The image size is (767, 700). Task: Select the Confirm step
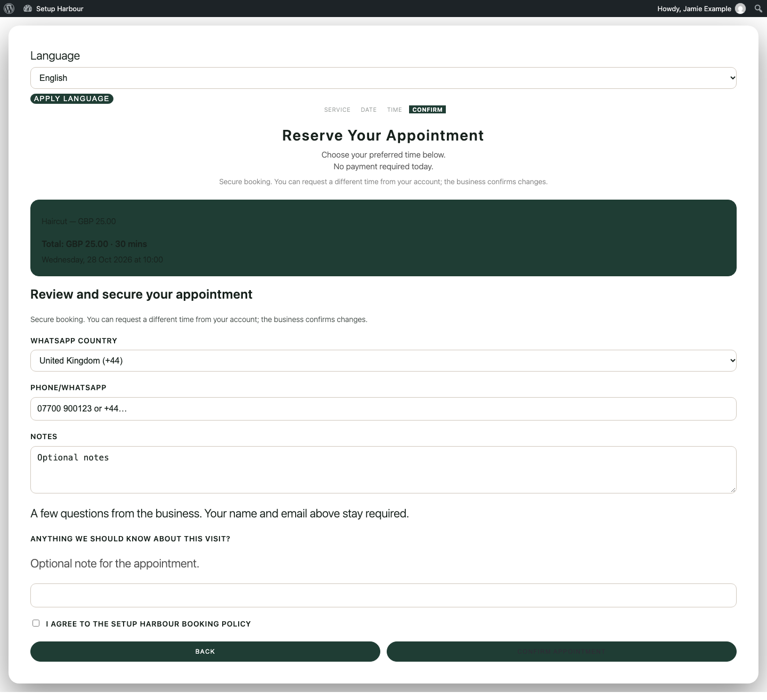click(x=427, y=110)
